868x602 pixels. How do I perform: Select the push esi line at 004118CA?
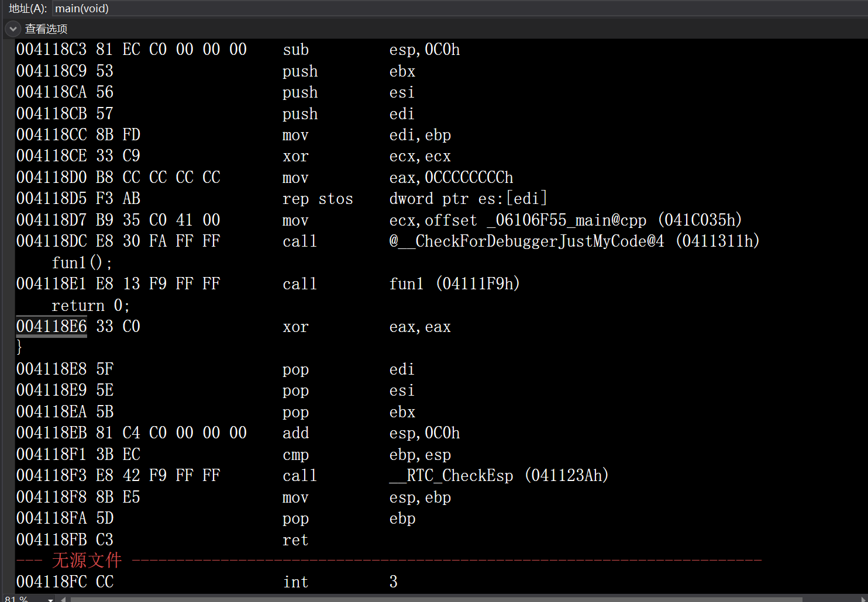(215, 92)
